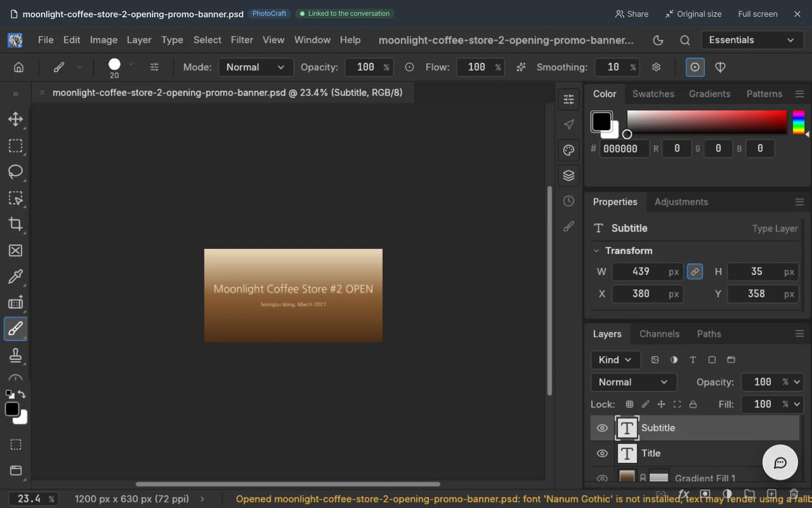Toggle lock all layer attributes
This screenshot has height=508, width=812.
(693, 404)
